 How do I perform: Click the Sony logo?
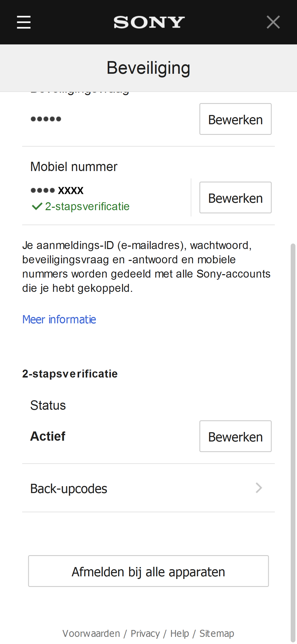click(x=149, y=22)
